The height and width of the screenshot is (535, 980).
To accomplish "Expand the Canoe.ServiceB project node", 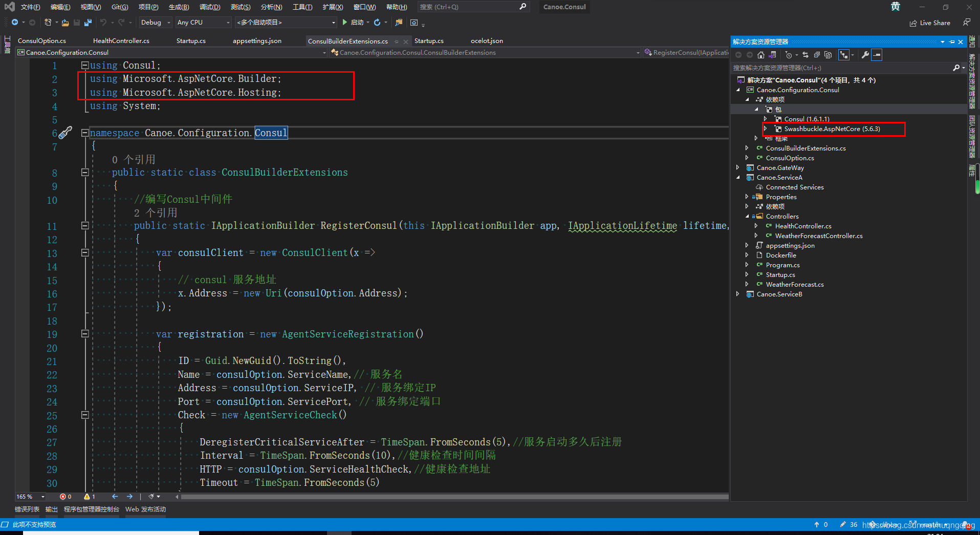I will pos(737,294).
